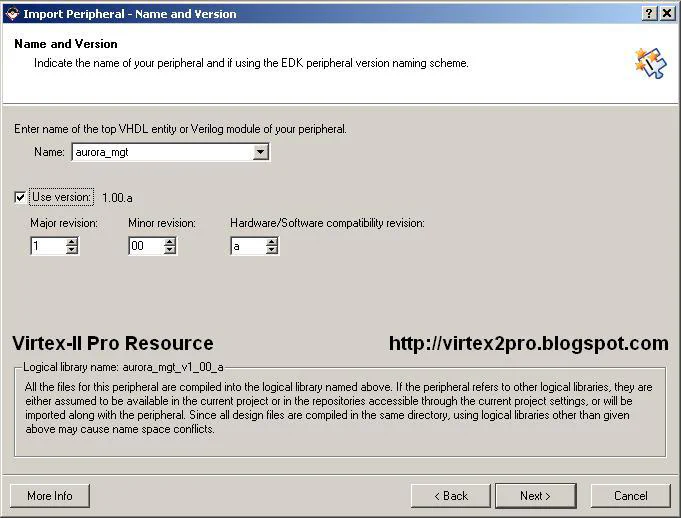Click the wizard icon in header
The height and width of the screenshot is (518, 681).
[x=649, y=62]
